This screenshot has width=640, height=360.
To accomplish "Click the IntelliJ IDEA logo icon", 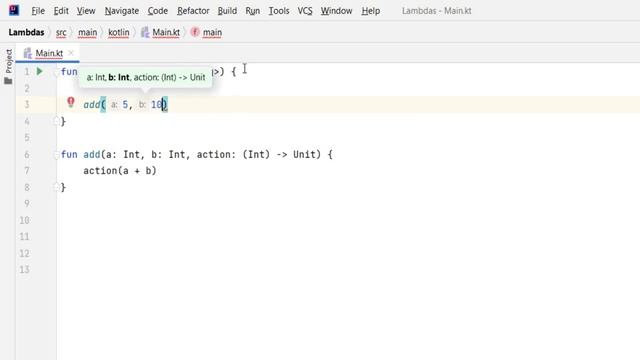I will [x=13, y=10].
